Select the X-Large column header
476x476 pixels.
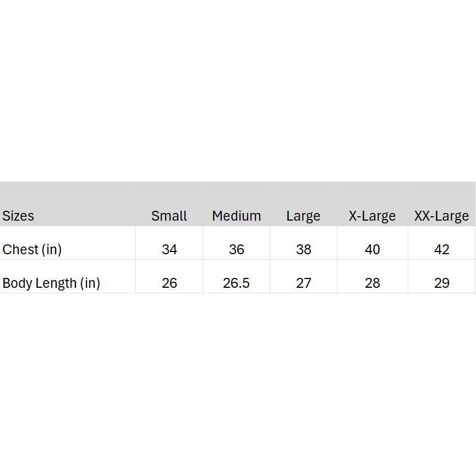tap(372, 216)
